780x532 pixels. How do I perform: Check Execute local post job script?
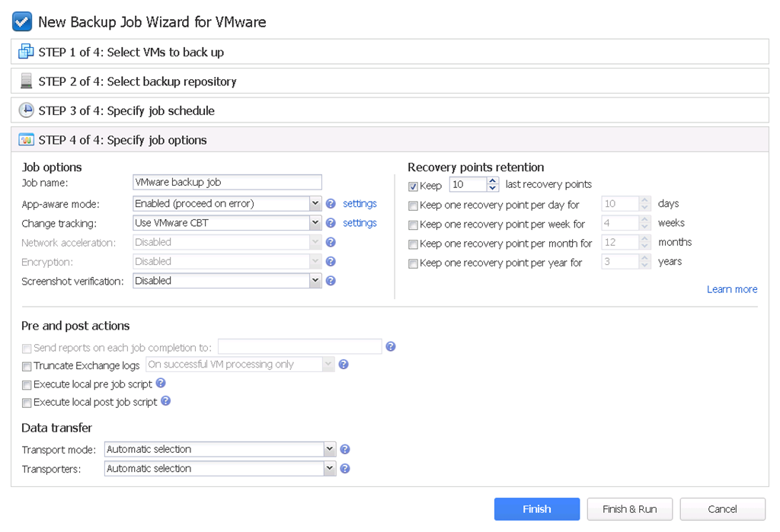27,403
